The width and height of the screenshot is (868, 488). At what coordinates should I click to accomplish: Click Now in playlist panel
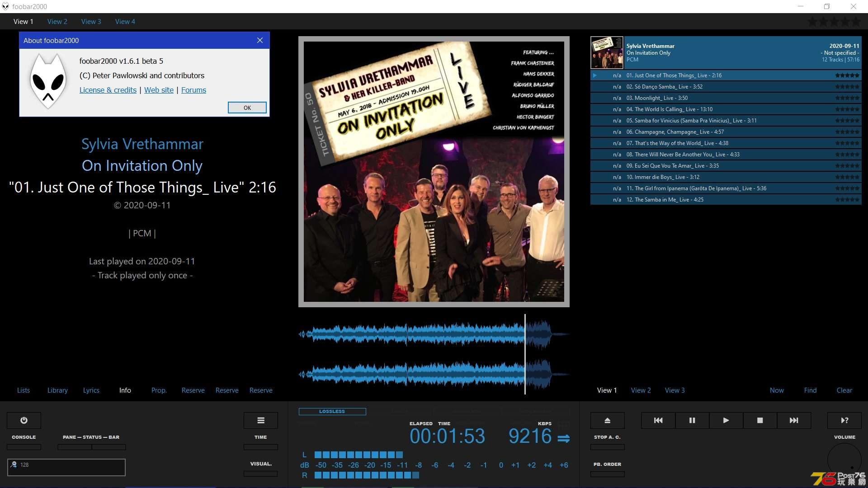[777, 390]
